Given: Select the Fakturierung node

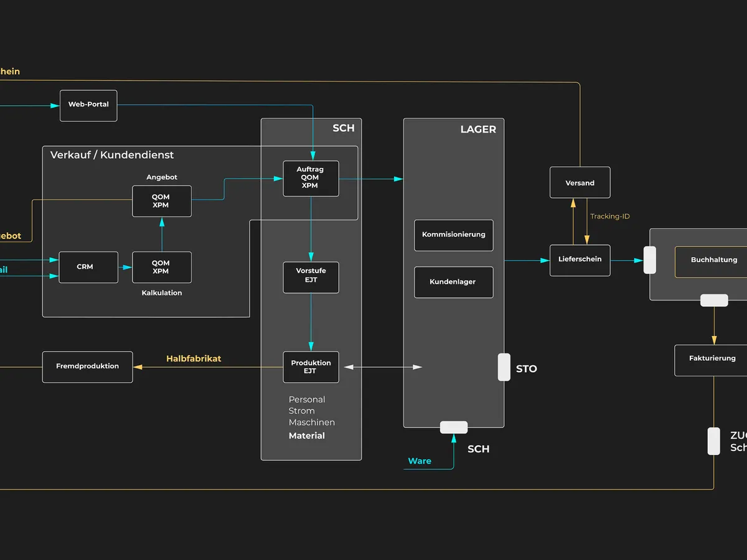Looking at the screenshot, I should click(x=712, y=360).
